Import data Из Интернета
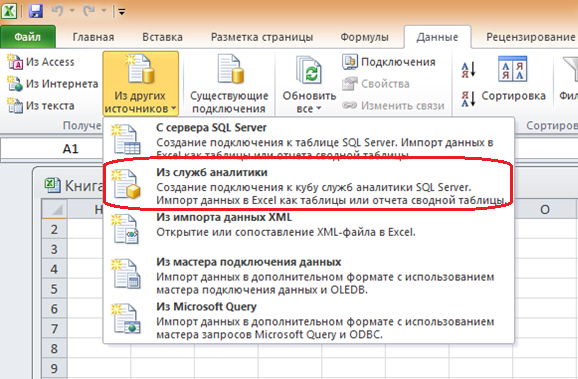 point(53,84)
